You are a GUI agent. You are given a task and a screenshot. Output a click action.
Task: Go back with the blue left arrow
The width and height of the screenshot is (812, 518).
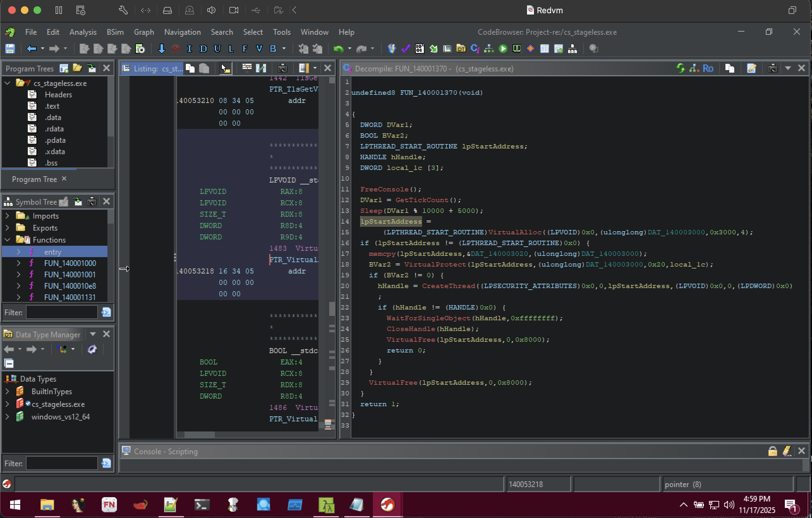click(31, 49)
